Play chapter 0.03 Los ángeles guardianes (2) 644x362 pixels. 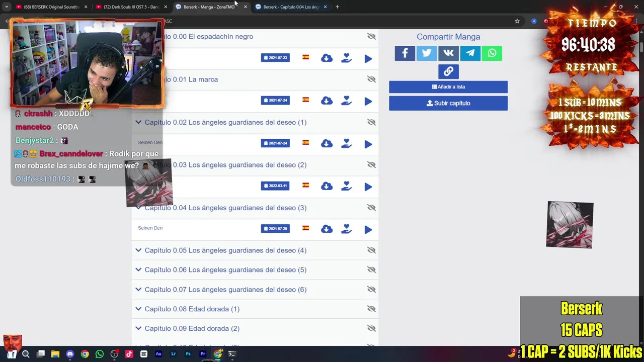(x=368, y=187)
